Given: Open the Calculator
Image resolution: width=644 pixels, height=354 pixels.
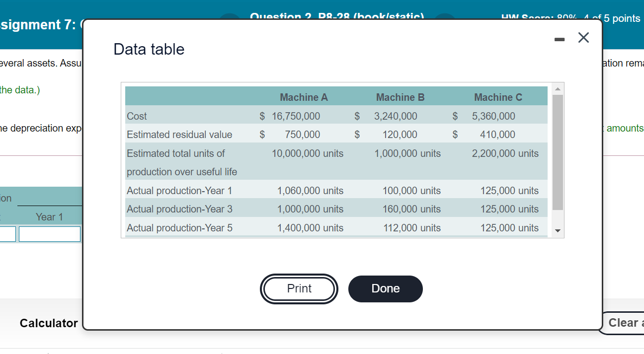Looking at the screenshot, I should 48,323.
